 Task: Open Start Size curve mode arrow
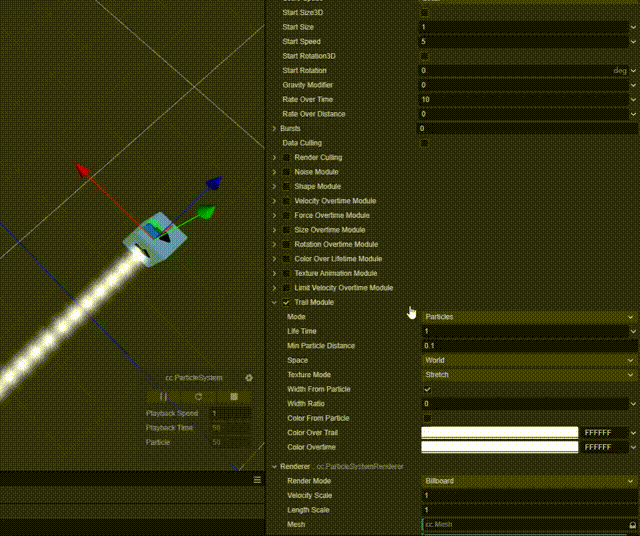[x=633, y=27]
